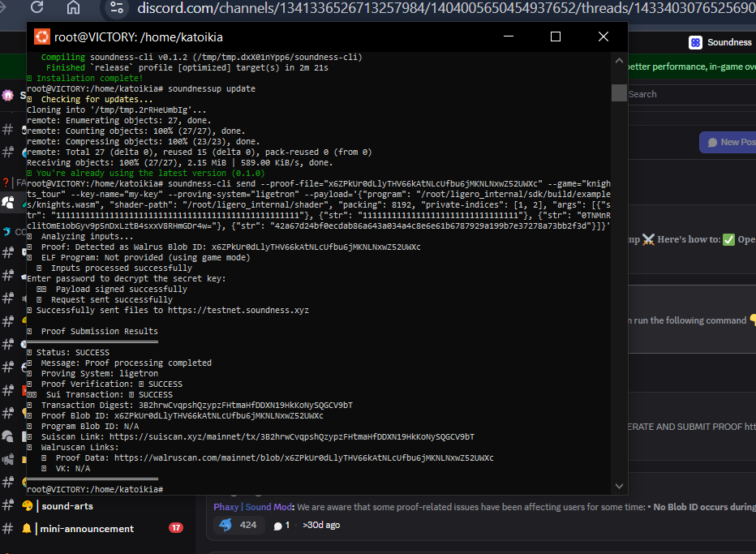Viewport: 756px width, 554px height.
Task: Click the 'Proof Submission Results' heading
Action: (92, 331)
